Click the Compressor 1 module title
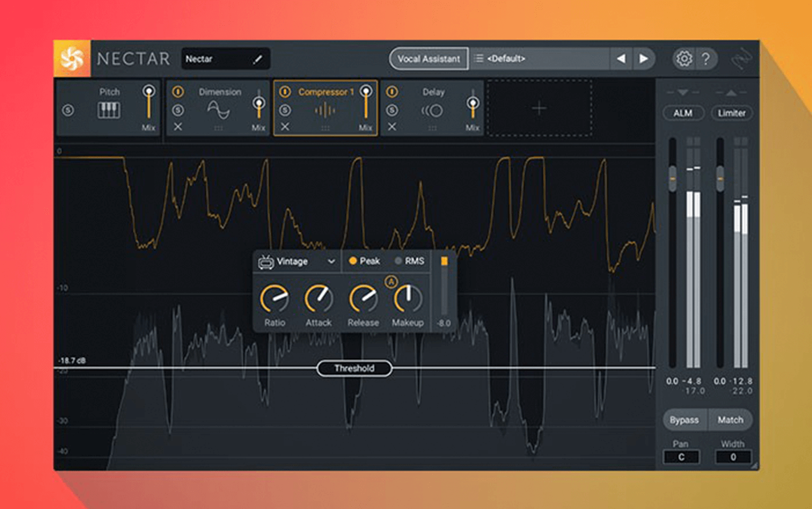Screen dimensions: 812x509 (x=326, y=92)
